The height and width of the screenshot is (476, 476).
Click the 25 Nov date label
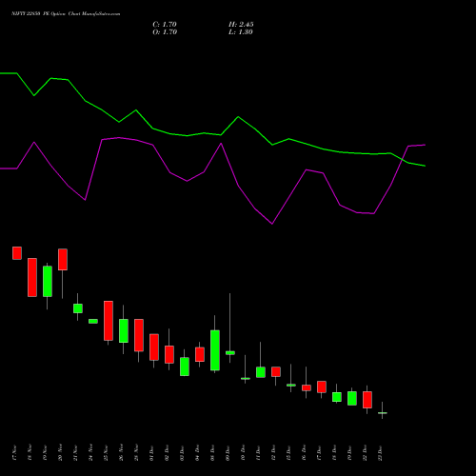pyautogui.click(x=106, y=453)
